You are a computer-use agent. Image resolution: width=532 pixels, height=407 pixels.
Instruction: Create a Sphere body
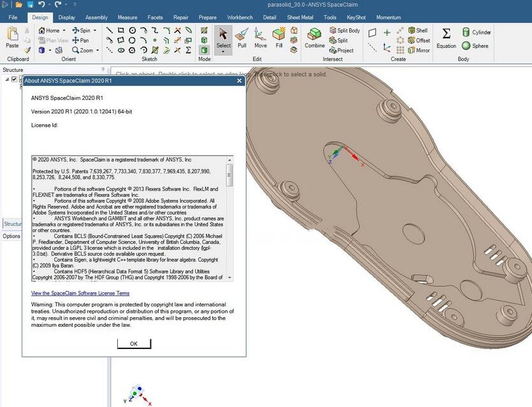coord(475,45)
